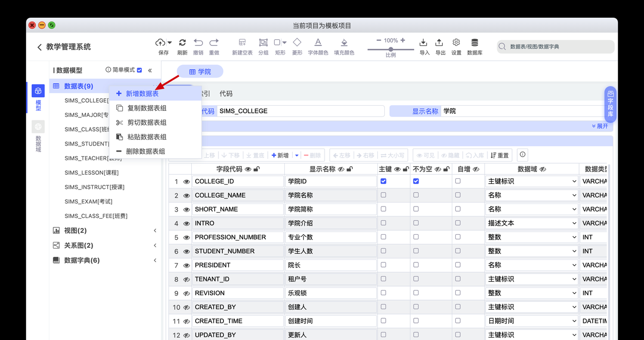This screenshot has width=644, height=340.
Task: Click the 新增 button to add a field
Action: (x=282, y=155)
